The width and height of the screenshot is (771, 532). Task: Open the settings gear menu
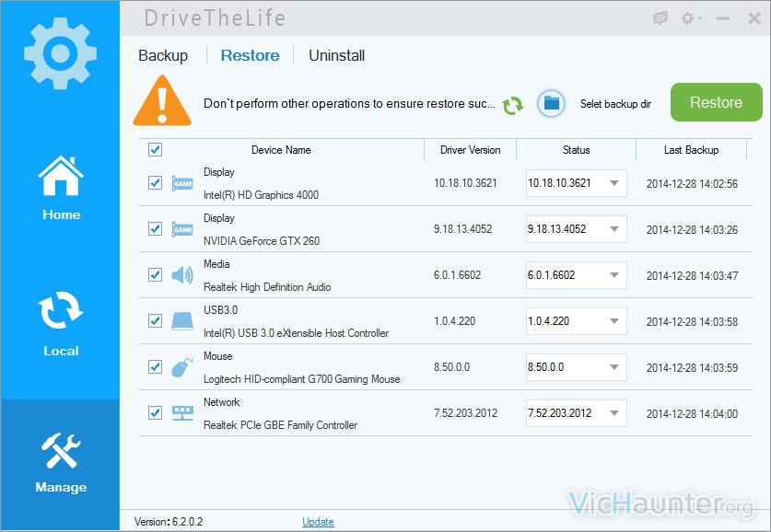pos(690,18)
